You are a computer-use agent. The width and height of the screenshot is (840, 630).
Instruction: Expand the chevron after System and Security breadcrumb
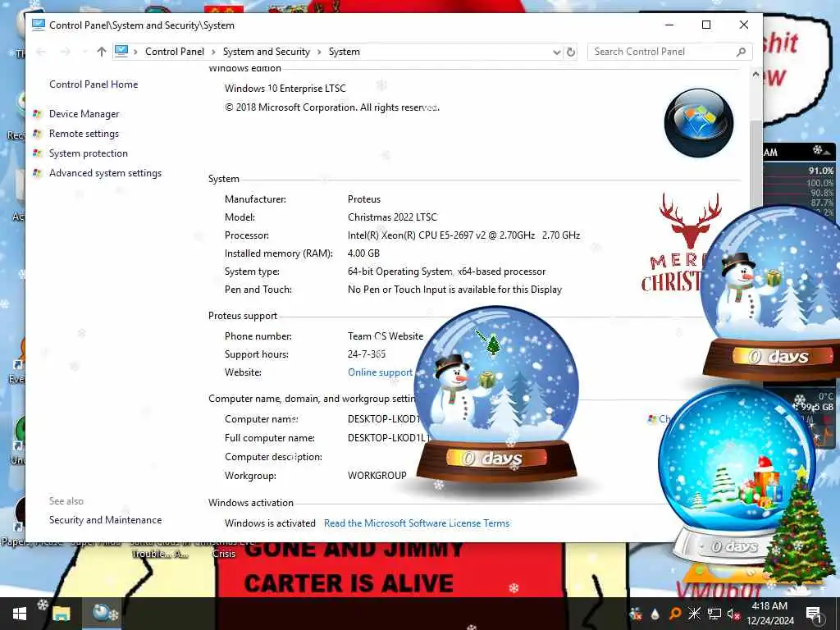coord(319,52)
